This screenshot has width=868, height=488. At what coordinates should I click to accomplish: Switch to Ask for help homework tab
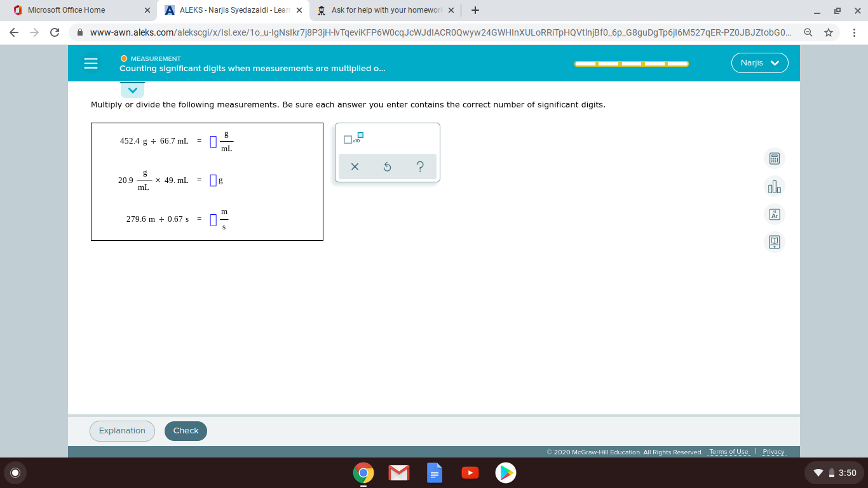386,10
